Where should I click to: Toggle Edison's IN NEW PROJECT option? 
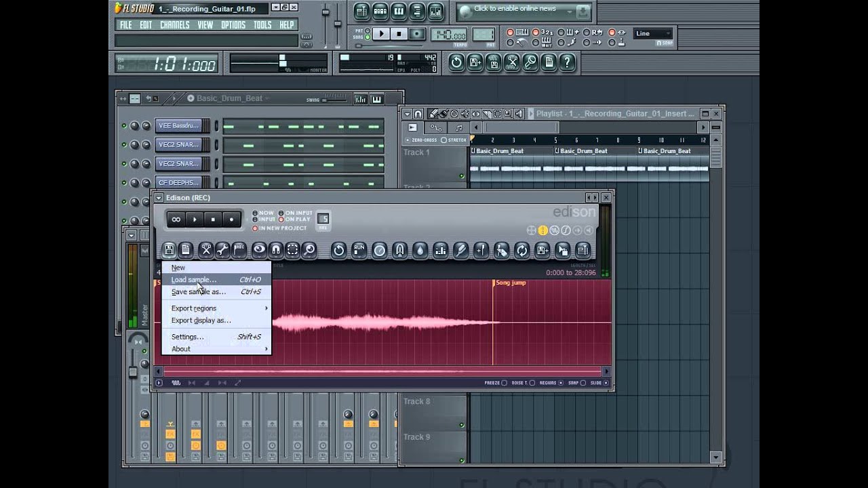[x=279, y=228]
